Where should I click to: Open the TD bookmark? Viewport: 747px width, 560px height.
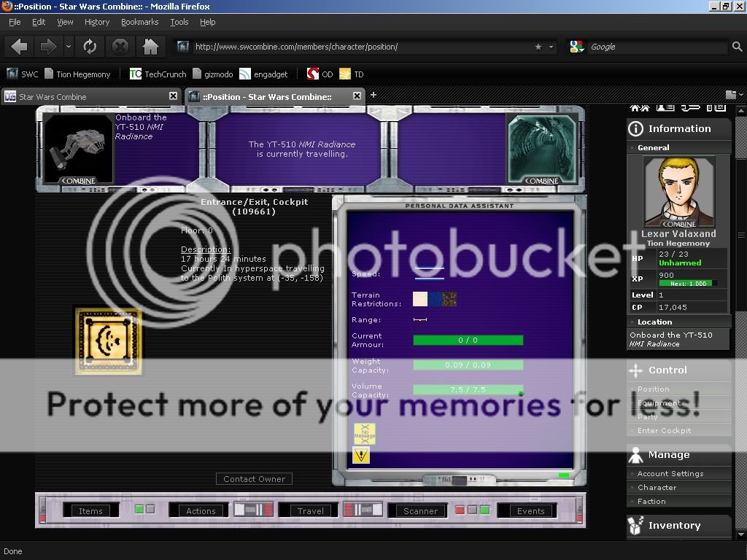tap(352, 74)
